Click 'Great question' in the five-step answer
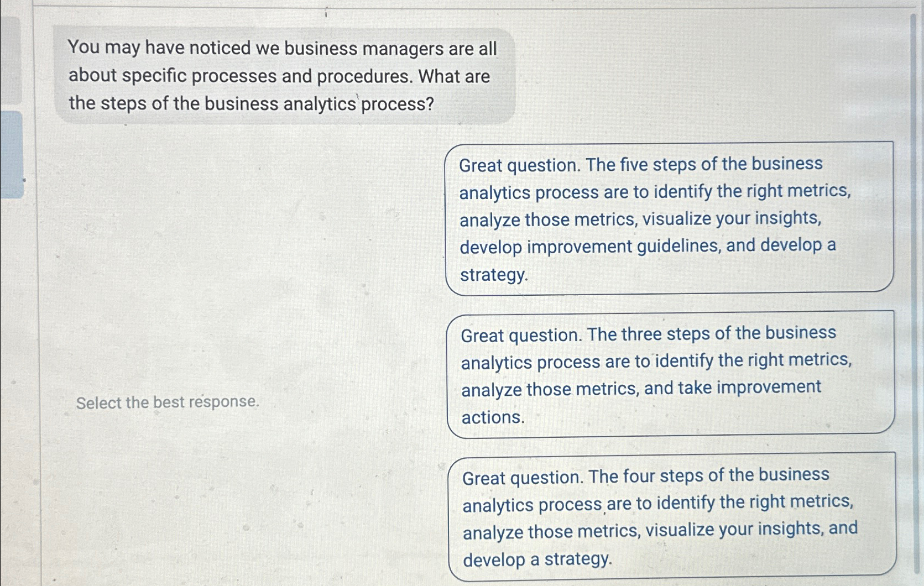924x586 pixels. (518, 165)
